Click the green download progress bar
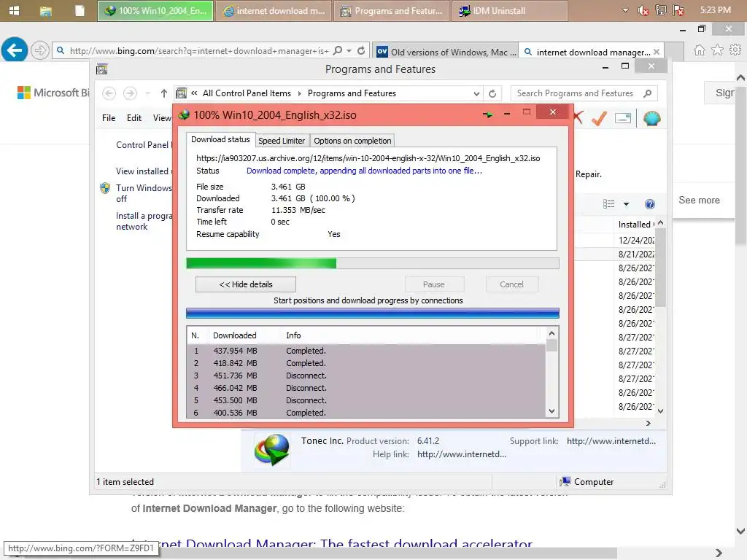 click(373, 263)
